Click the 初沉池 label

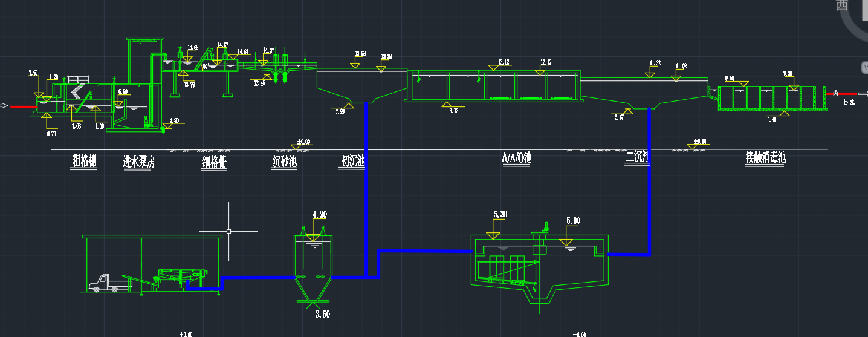353,161
